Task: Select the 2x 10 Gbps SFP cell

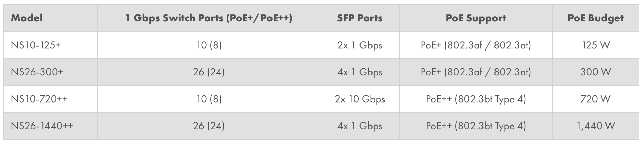Action: pos(360,99)
